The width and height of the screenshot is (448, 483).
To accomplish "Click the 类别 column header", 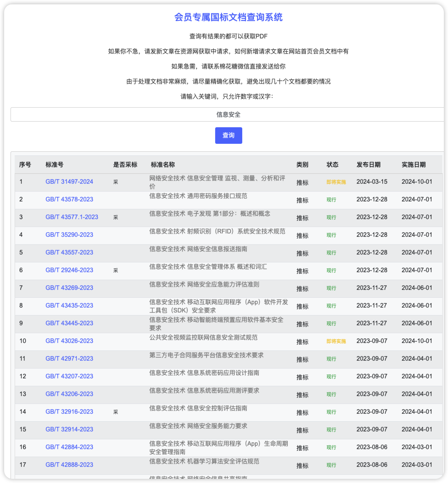I will click(x=302, y=165).
